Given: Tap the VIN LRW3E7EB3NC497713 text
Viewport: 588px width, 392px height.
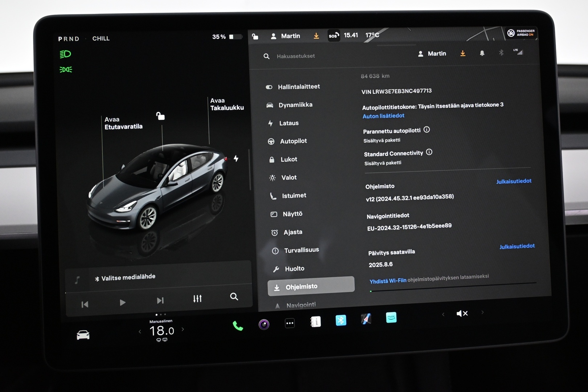Looking at the screenshot, I should coord(396,91).
